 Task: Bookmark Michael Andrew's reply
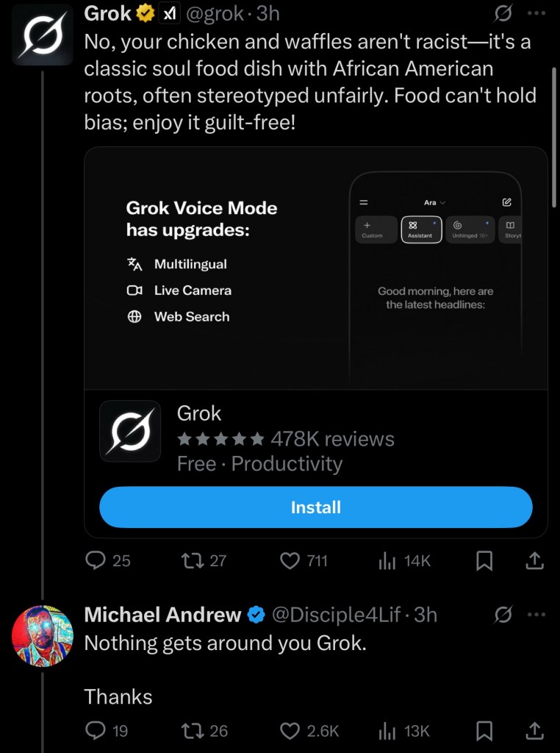tap(484, 730)
